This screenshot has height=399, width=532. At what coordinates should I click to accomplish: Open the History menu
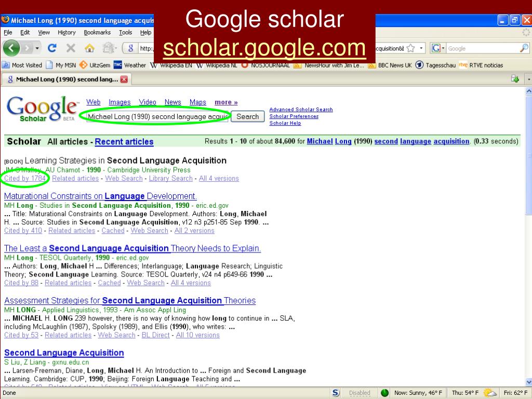tap(66, 32)
